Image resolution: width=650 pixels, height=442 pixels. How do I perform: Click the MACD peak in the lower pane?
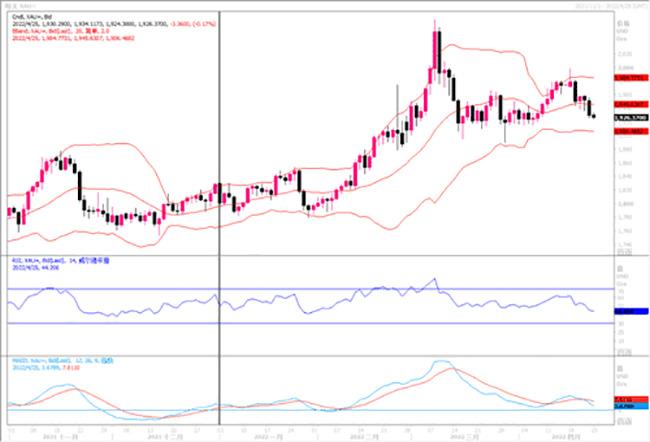440,362
